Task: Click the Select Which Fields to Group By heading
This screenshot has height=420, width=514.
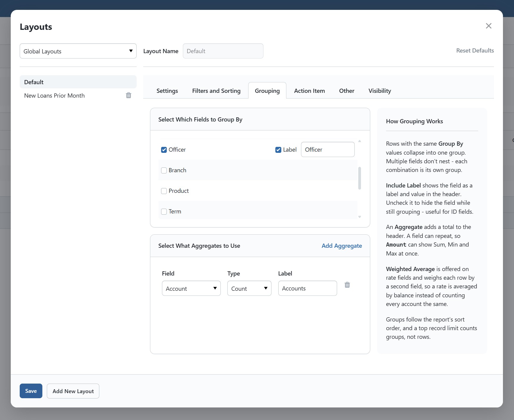Action: (200, 119)
